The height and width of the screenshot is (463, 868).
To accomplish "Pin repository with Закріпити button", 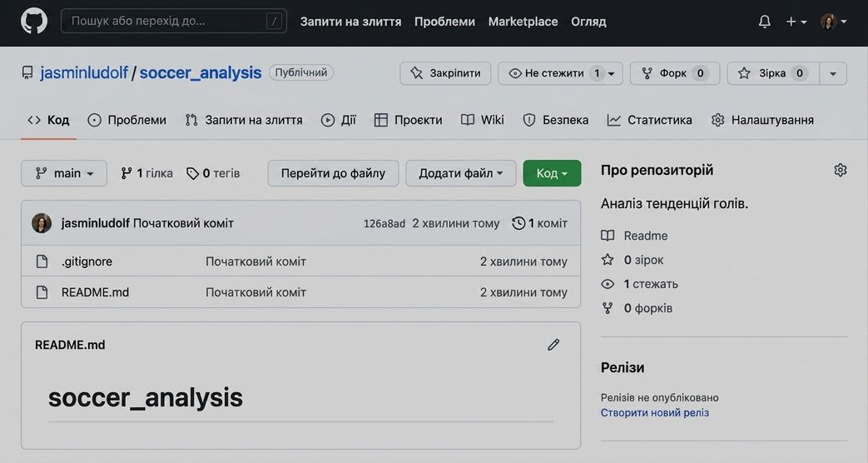I will coord(445,73).
